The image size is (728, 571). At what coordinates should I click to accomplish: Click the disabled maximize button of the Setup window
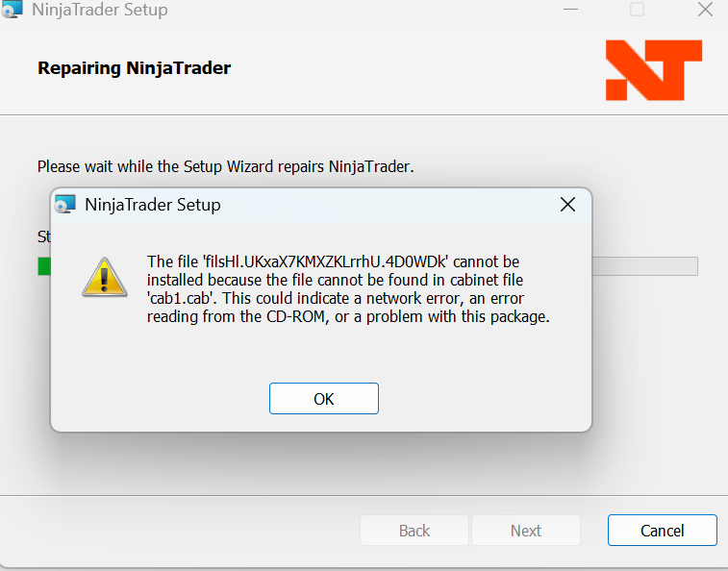pos(637,10)
